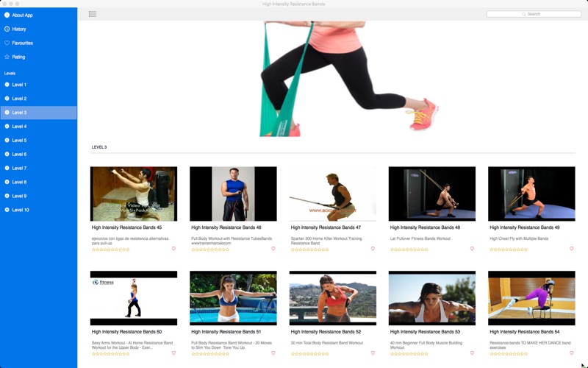Rate Resistance Bands 46 using star row
Image resolution: width=588 pixels, height=368 pixels.
tap(210, 250)
